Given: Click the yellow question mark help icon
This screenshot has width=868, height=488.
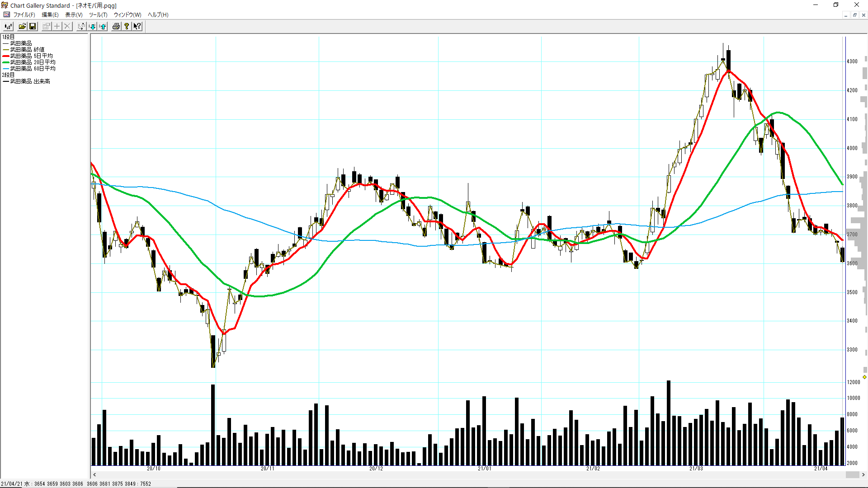Looking at the screenshot, I should (x=127, y=26).
